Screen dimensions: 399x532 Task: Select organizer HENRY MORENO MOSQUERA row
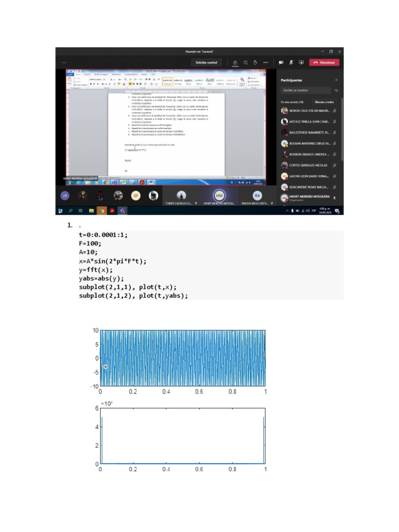point(309,198)
